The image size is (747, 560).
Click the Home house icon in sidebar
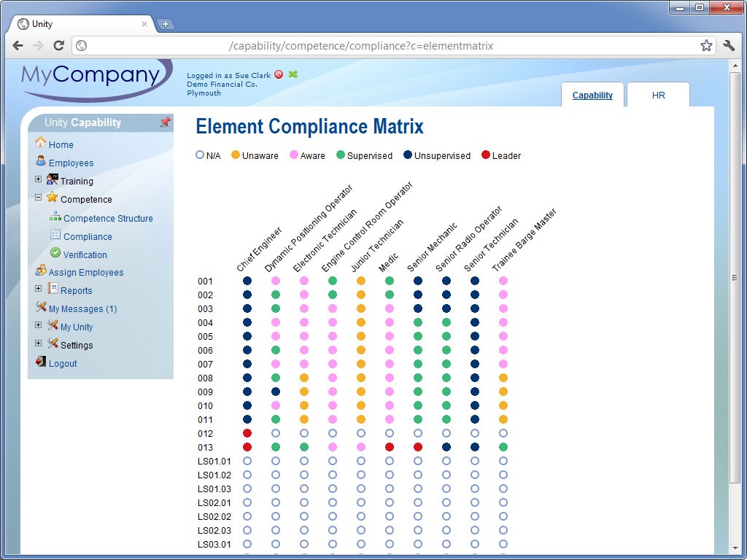[41, 142]
